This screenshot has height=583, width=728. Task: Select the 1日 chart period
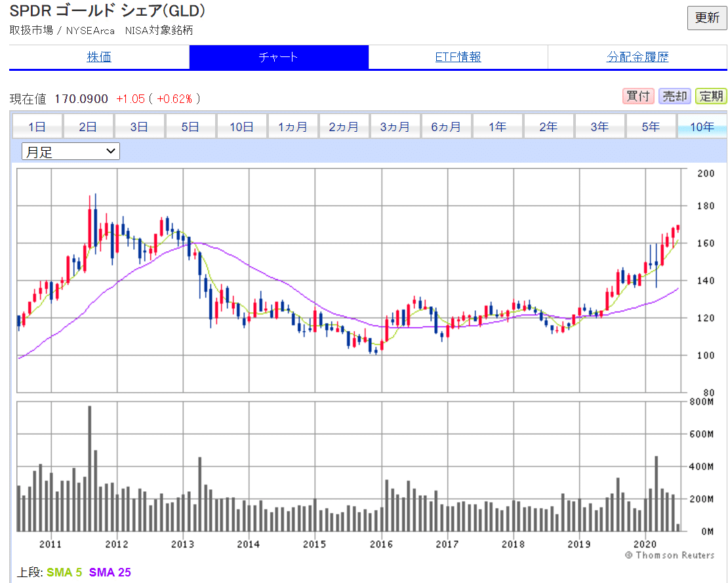click(37, 127)
